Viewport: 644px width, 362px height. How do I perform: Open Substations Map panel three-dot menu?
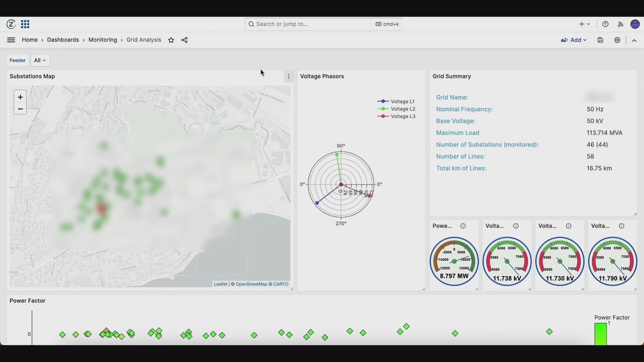(289, 76)
